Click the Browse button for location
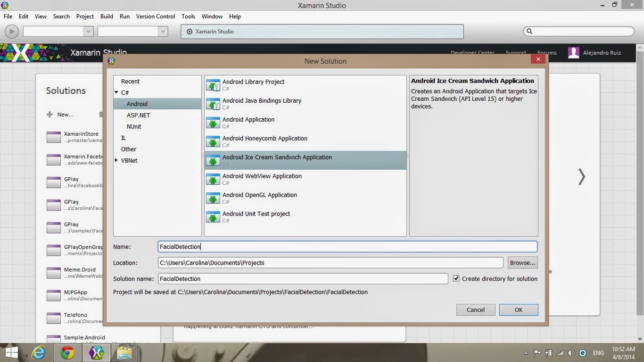This screenshot has width=644, height=362. tap(522, 263)
